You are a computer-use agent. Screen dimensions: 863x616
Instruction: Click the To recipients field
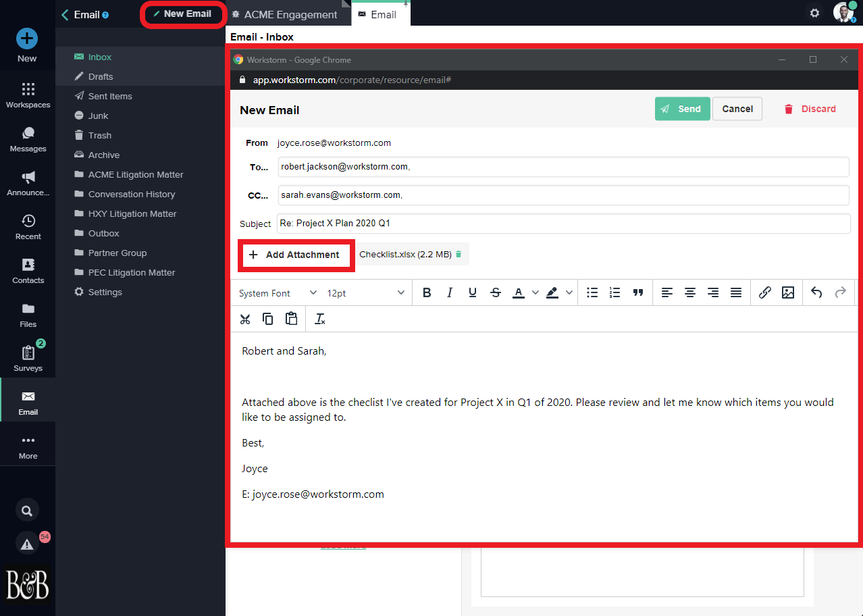click(x=563, y=167)
